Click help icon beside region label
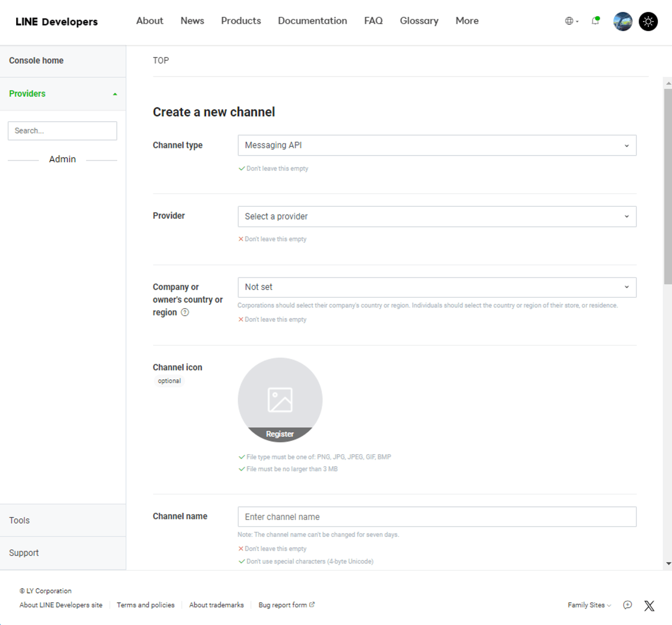The image size is (672, 625). (185, 312)
